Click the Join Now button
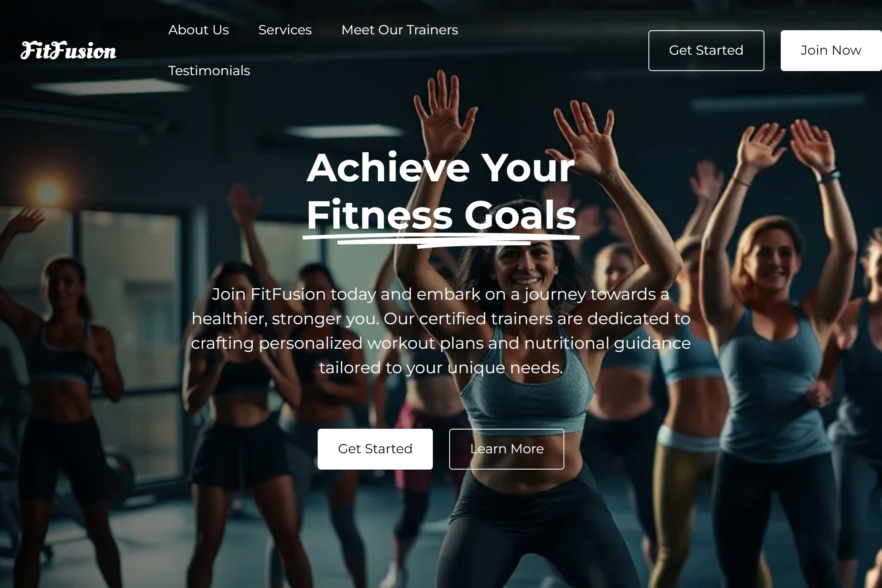 (x=831, y=51)
